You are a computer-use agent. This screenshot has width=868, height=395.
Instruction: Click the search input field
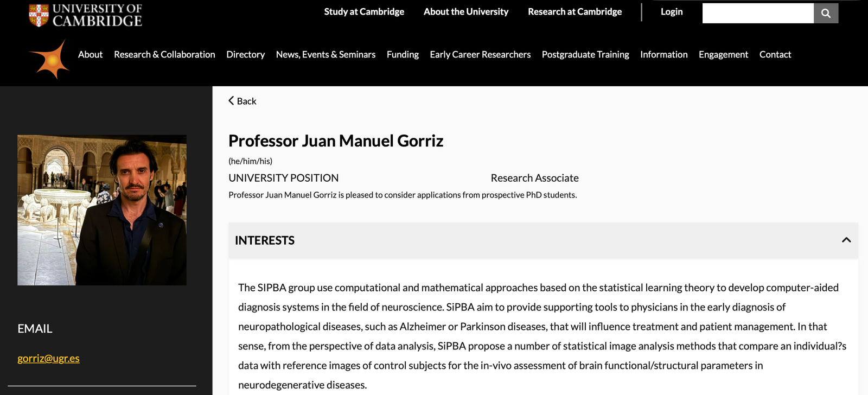pyautogui.click(x=758, y=13)
